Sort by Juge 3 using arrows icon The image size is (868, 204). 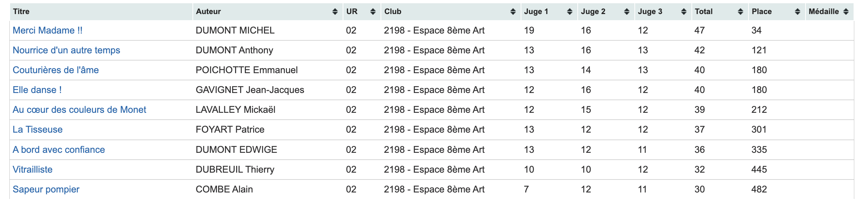pyautogui.click(x=683, y=12)
